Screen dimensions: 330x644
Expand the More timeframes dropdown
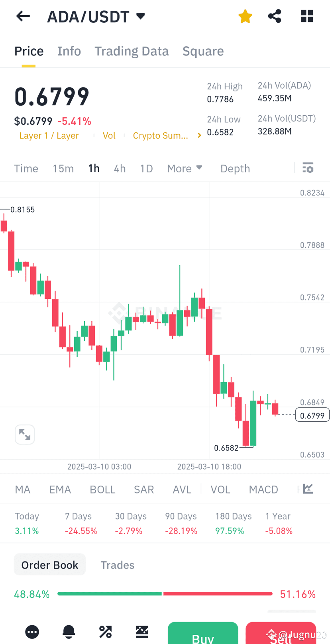point(185,168)
